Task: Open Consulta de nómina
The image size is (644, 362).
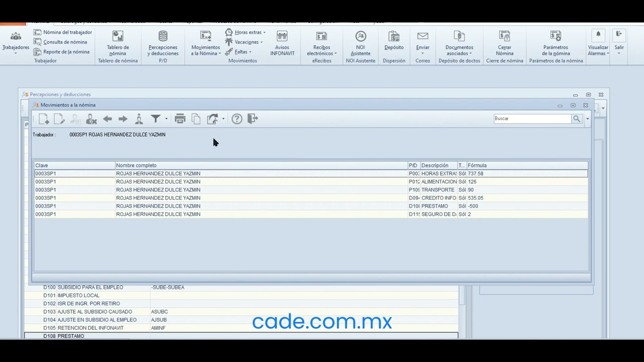Action: coord(60,42)
